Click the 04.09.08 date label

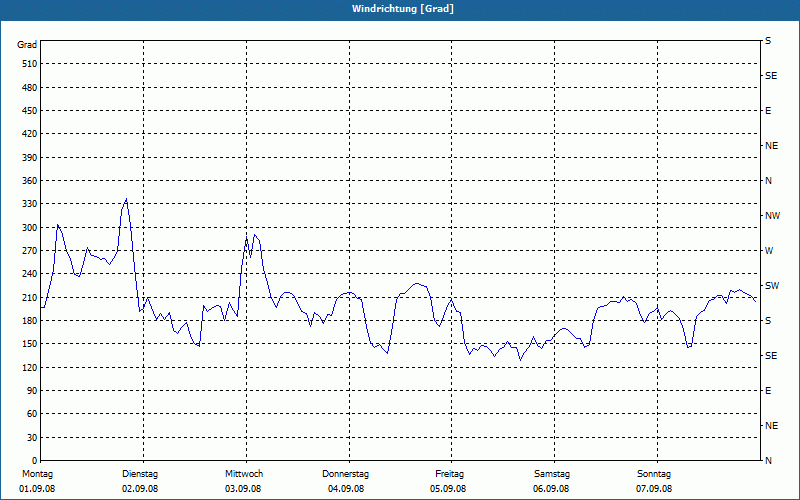coord(346,489)
